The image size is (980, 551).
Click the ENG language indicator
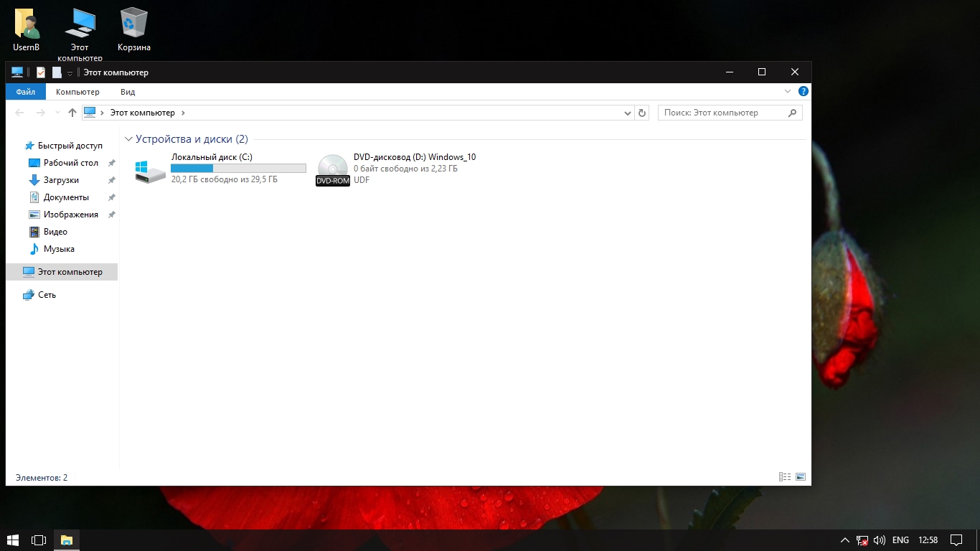pyautogui.click(x=900, y=540)
